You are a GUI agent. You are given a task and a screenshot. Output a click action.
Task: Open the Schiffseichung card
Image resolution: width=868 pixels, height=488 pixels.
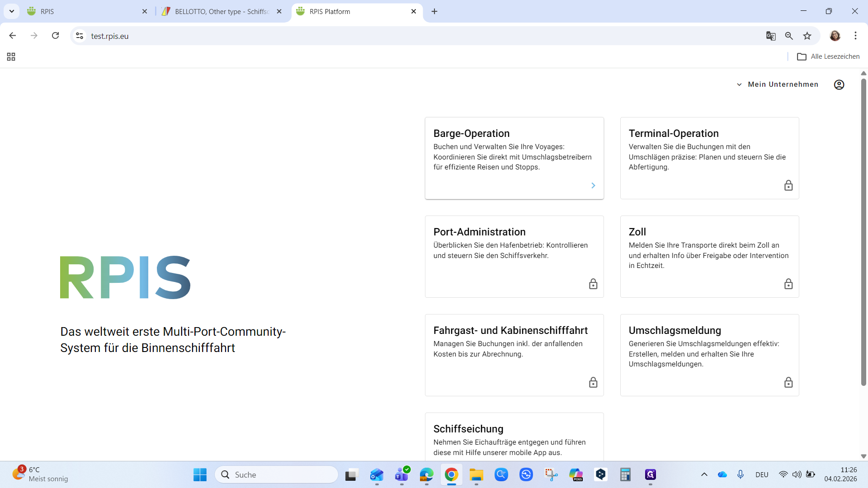[514, 436]
